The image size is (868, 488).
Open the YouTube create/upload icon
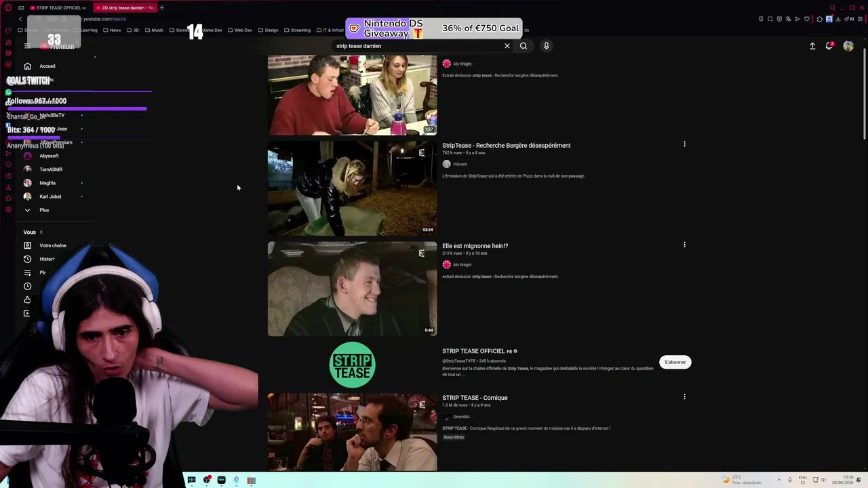(812, 46)
